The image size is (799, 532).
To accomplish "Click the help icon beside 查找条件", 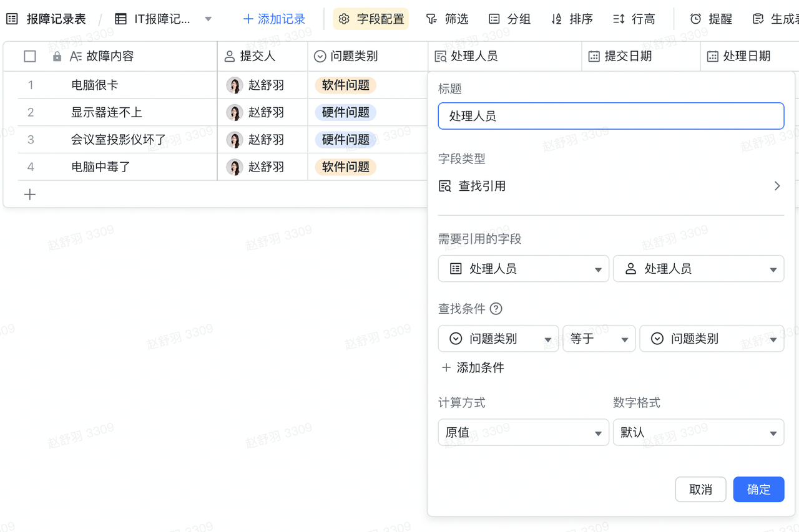I will coord(496,309).
